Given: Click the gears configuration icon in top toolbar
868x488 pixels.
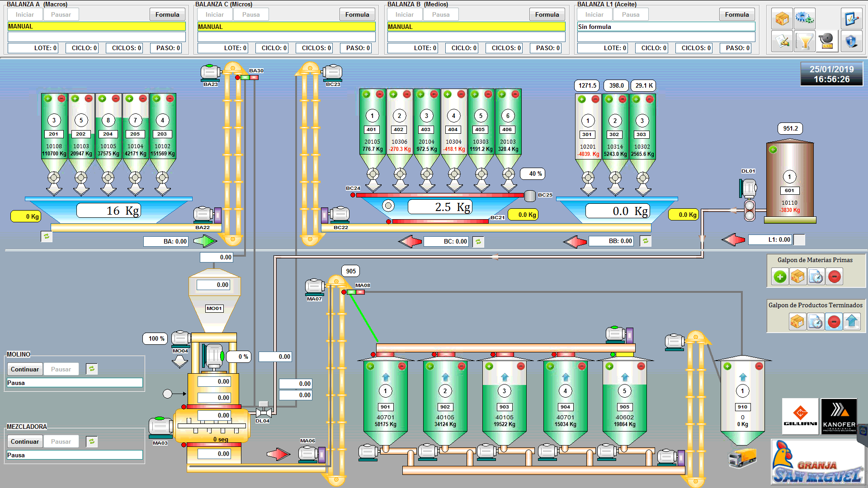Looking at the screenshot, I should tap(805, 18).
